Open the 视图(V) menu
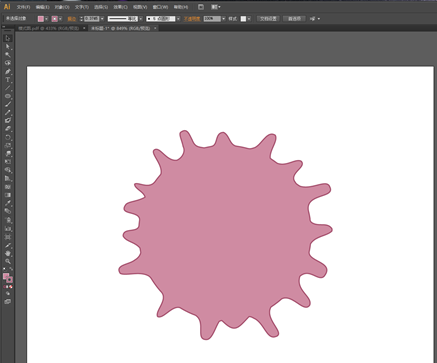The image size is (437, 363). click(140, 7)
